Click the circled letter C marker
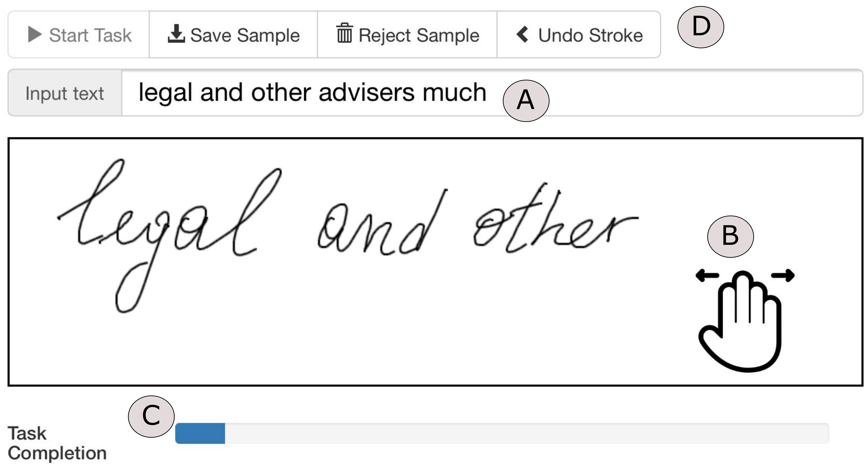Viewport: 868px width, 466px height. [151, 416]
